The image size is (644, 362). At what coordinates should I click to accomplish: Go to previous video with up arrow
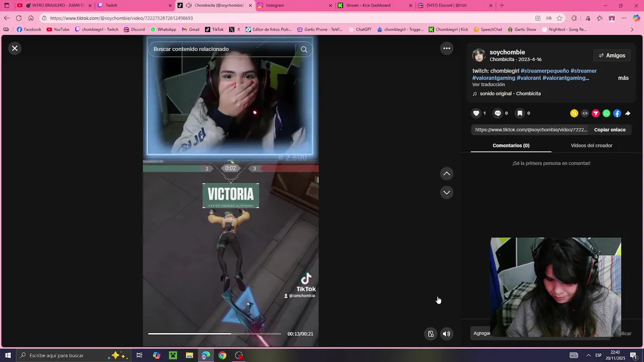[x=446, y=173]
